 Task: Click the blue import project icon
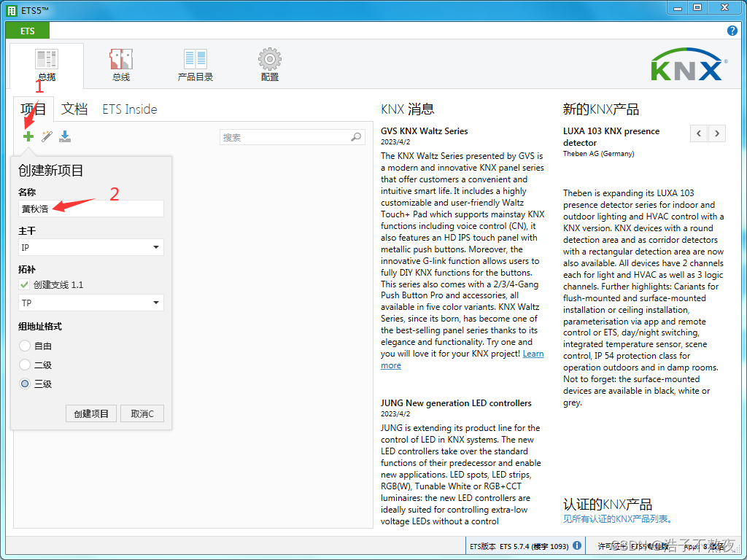click(x=65, y=136)
